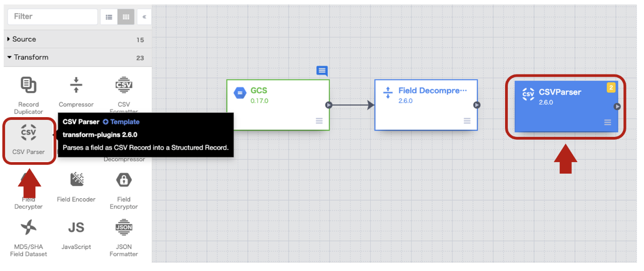
Task: Click the GCS node output connector
Action: tap(329, 105)
